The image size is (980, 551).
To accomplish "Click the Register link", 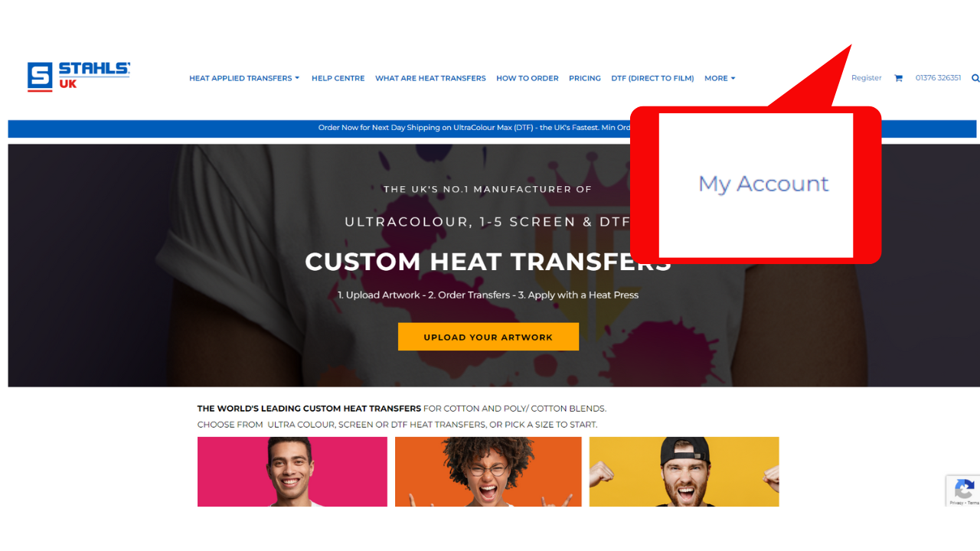I will coord(867,78).
